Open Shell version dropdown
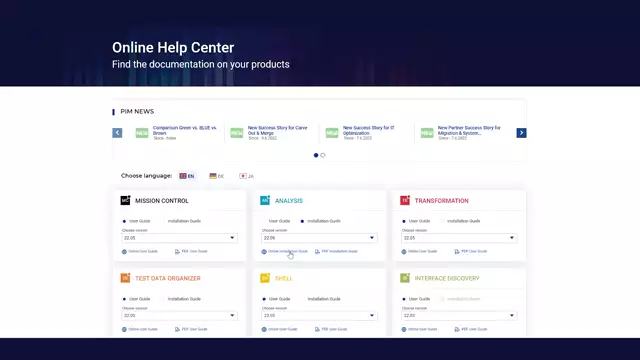This screenshot has height=360, width=640. (319, 316)
